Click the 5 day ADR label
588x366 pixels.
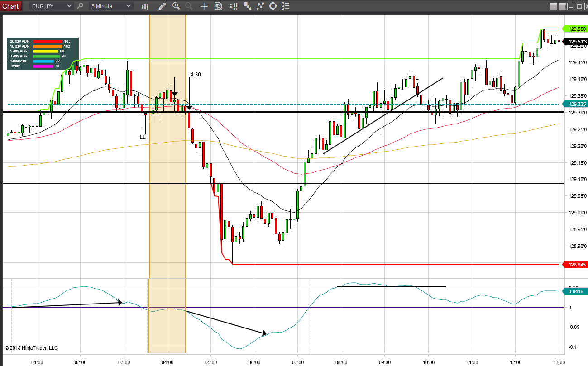pos(19,51)
